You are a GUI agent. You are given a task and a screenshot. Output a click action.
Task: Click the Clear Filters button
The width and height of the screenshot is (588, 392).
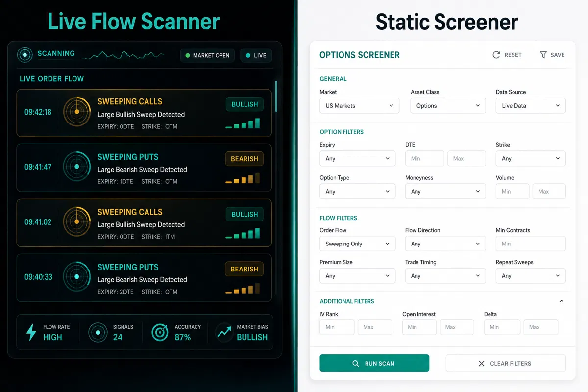[506, 364]
